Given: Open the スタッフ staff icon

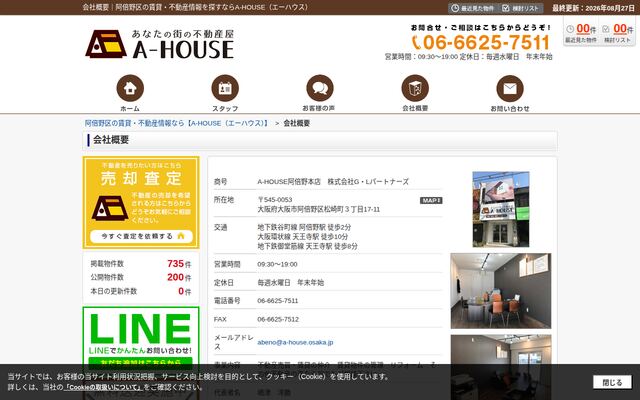Looking at the screenshot, I should coord(225,88).
